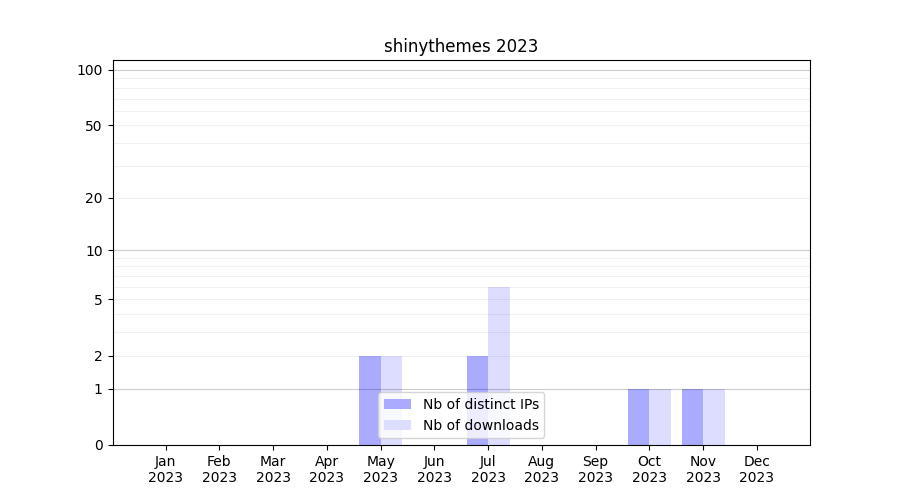This screenshot has width=900, height=500.
Task: Click the 'Jun 2023' x-axis label
Action: 434,469
